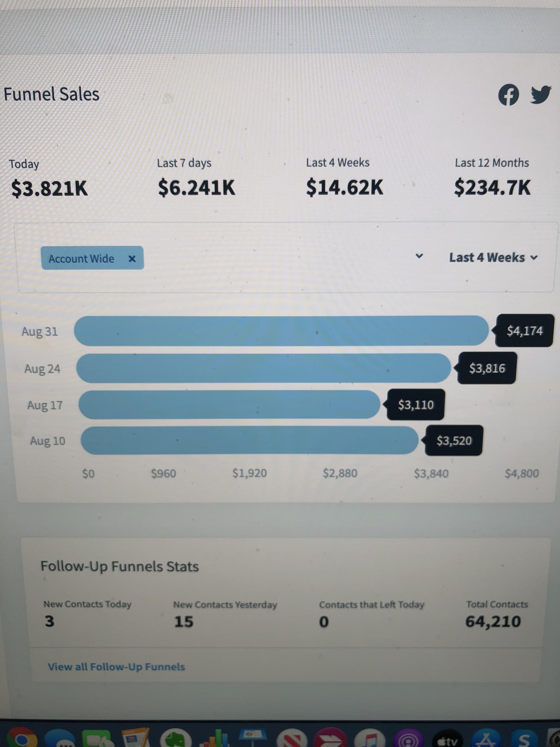
Task: Share funnel sales on Twitter
Action: 540,94
